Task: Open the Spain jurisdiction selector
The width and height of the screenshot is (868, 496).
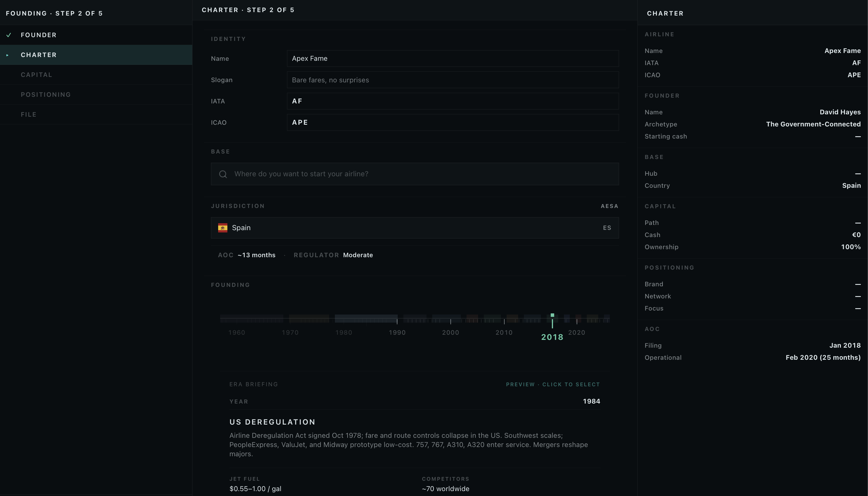Action: coord(415,228)
